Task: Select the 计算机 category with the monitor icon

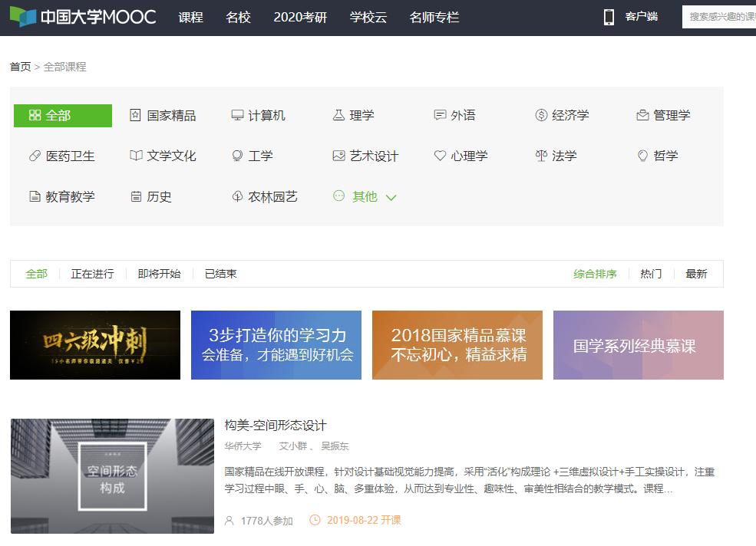Action: click(x=236, y=115)
